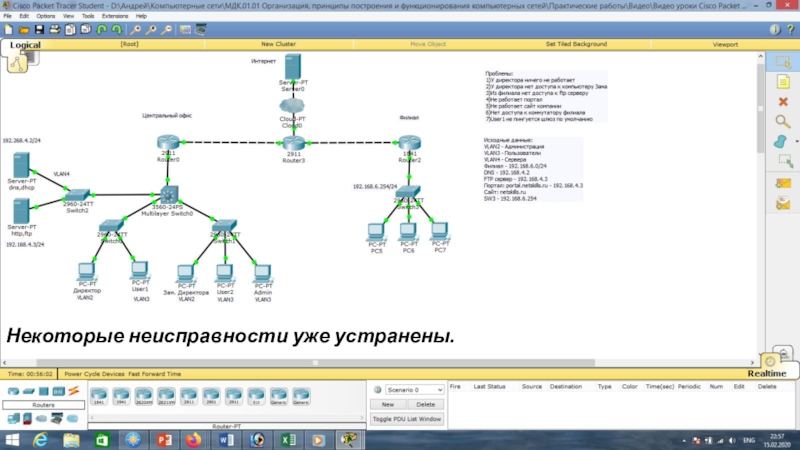This screenshot has height=450, width=800.
Task: Pick the red X Delete tool
Action: (x=783, y=102)
